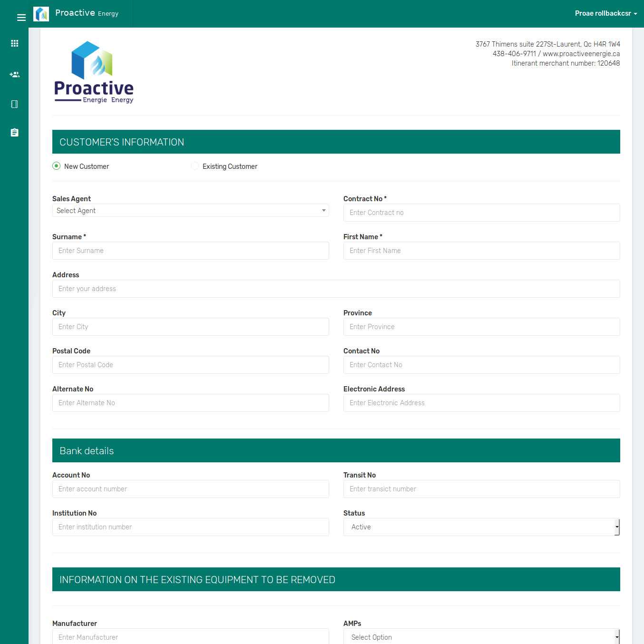
Task: Click the CUSTOMER'S INFORMATION section header
Action: point(336,142)
